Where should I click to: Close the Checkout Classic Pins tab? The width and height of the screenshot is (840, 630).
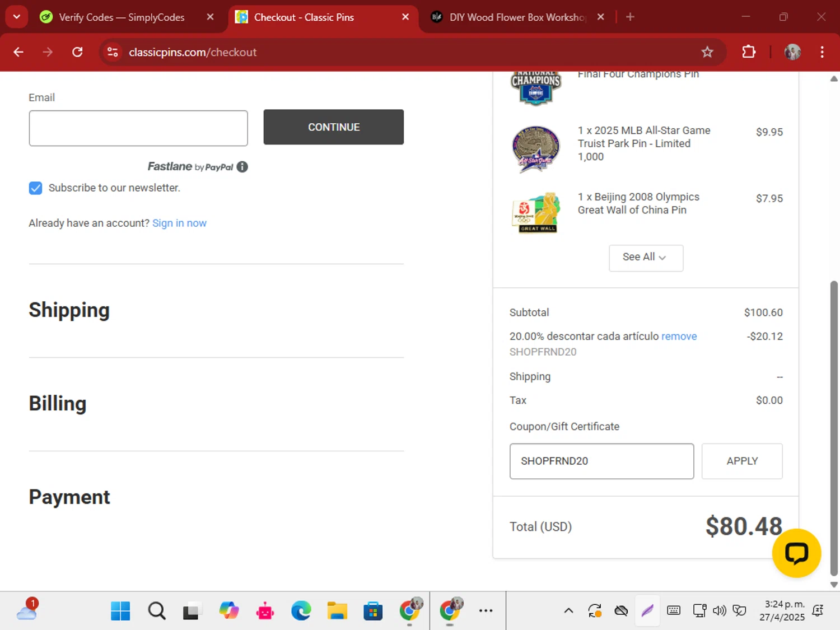(405, 17)
